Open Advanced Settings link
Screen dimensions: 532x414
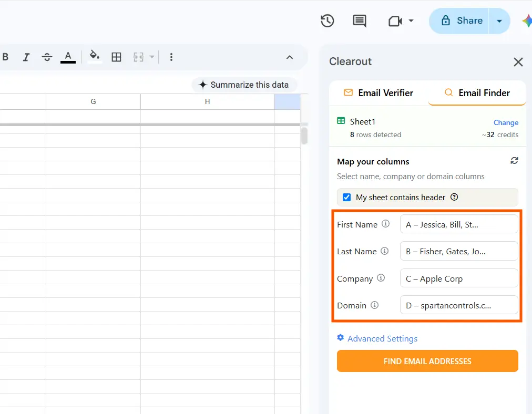tap(377, 339)
